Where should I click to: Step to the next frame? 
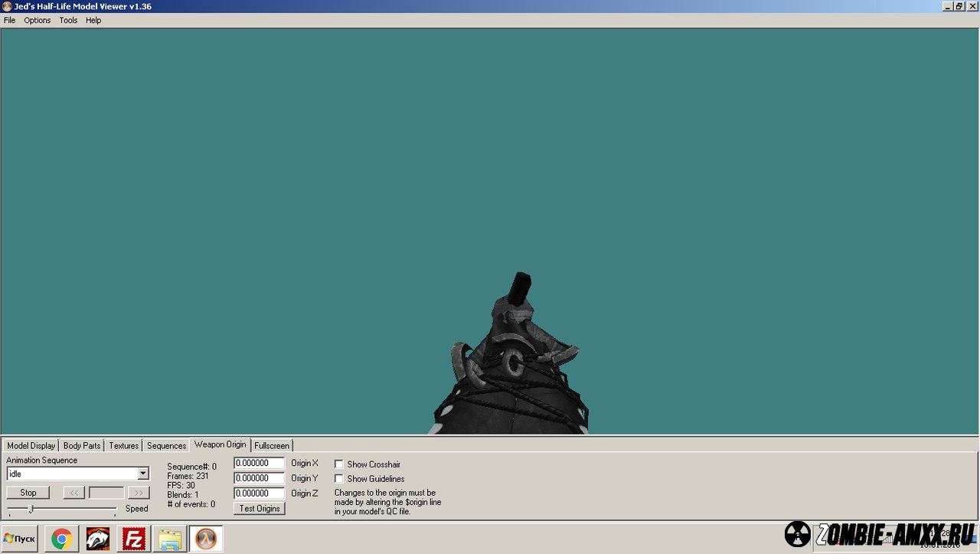(139, 493)
